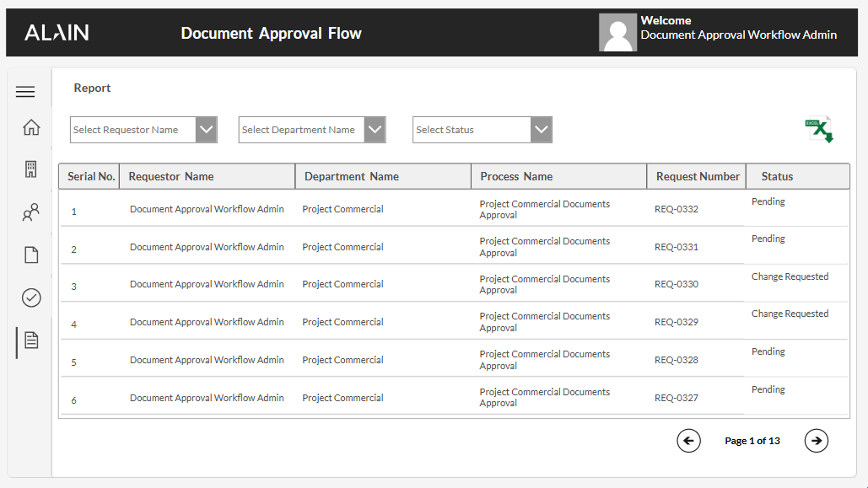The image size is (868, 488).
Task: Click the Document Approval Flow title
Action: tap(271, 32)
